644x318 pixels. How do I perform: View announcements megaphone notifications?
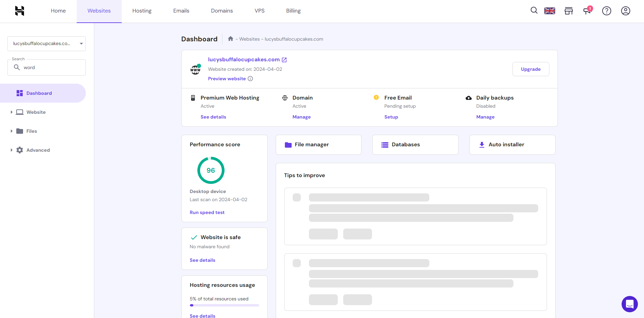(x=587, y=11)
